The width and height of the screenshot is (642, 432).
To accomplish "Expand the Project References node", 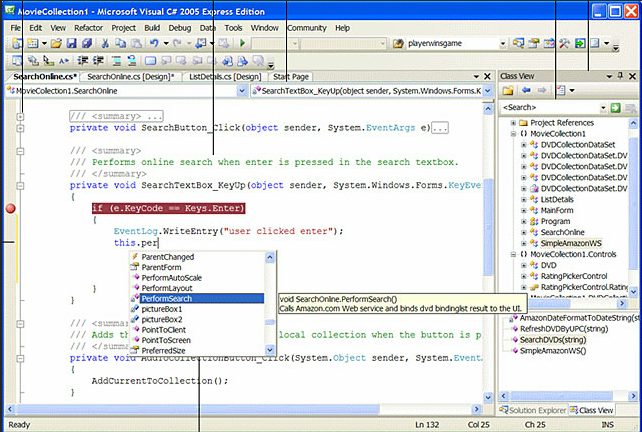I will click(x=513, y=123).
